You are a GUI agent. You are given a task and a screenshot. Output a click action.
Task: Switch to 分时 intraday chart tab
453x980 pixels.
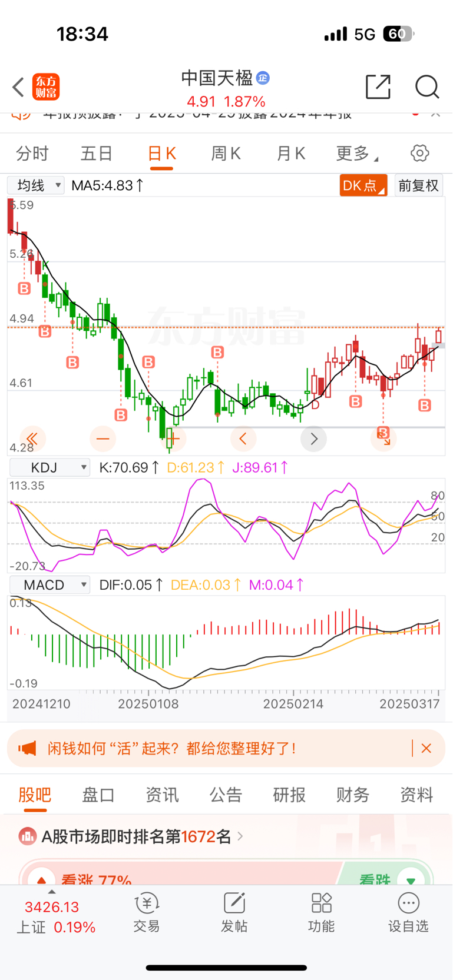[x=32, y=154]
